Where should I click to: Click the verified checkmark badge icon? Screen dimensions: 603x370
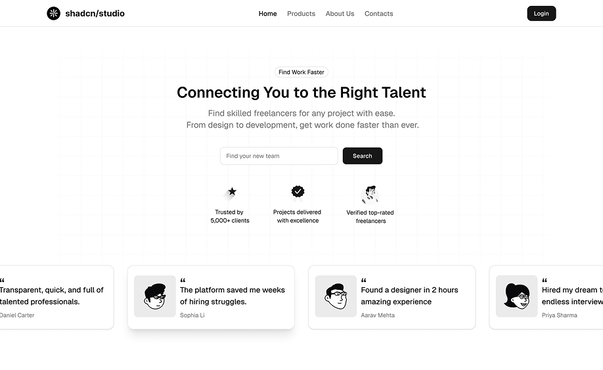click(298, 191)
